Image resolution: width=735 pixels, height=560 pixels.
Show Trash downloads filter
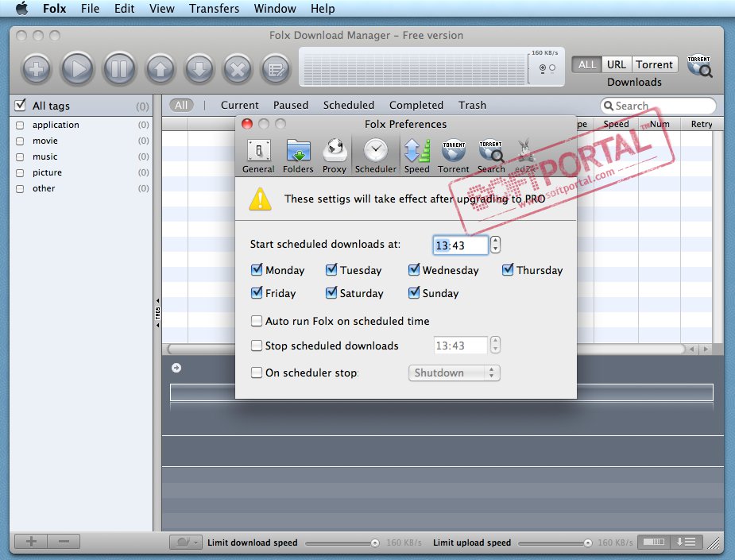coord(472,105)
